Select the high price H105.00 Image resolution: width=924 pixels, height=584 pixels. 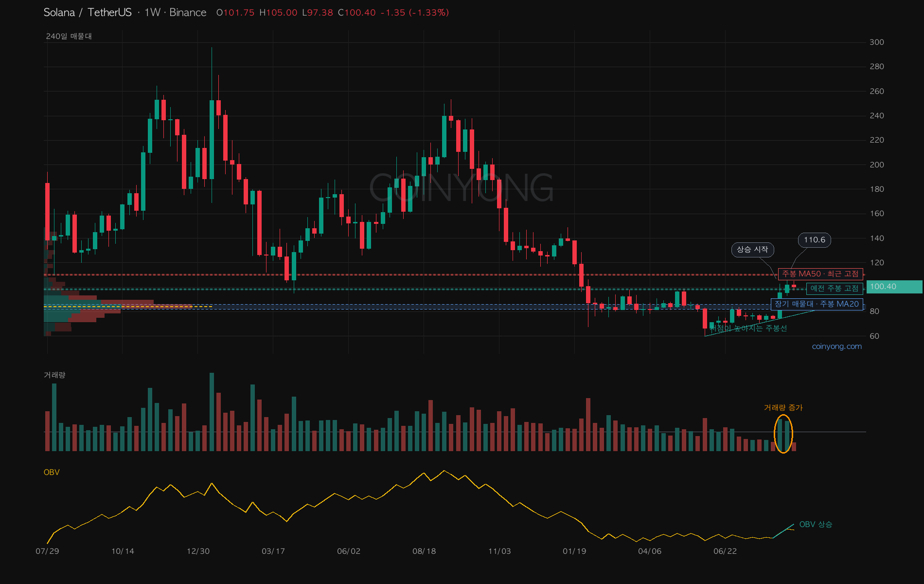point(278,13)
